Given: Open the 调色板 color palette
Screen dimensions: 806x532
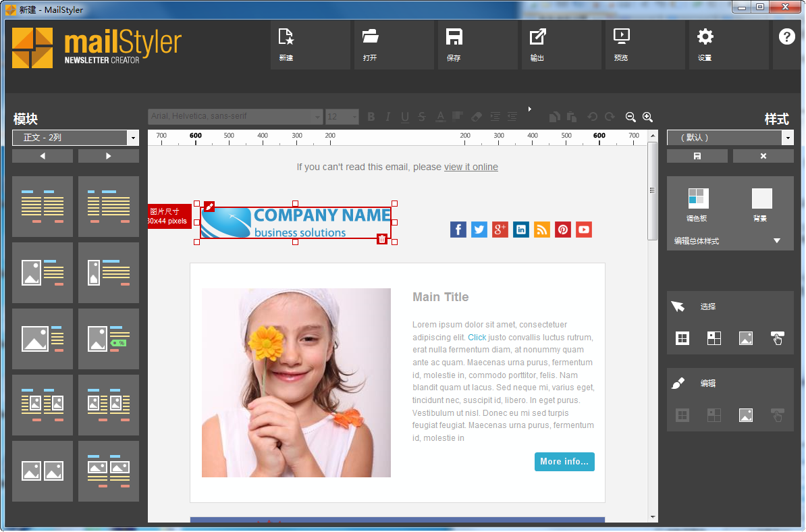Looking at the screenshot, I should 697,198.
